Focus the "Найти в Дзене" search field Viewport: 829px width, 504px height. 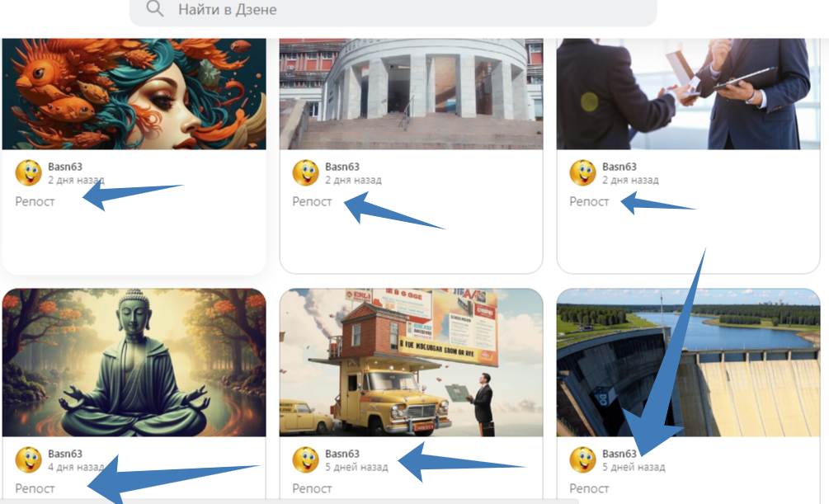[393, 10]
